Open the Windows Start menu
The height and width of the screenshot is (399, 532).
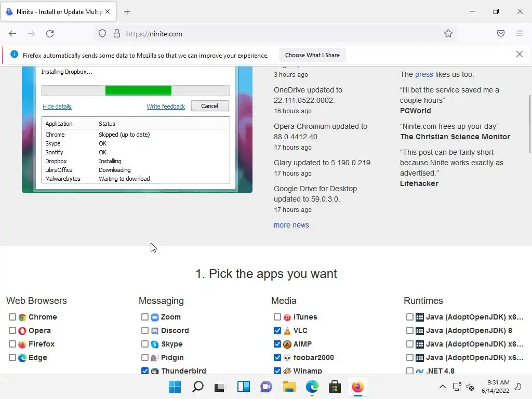175,387
